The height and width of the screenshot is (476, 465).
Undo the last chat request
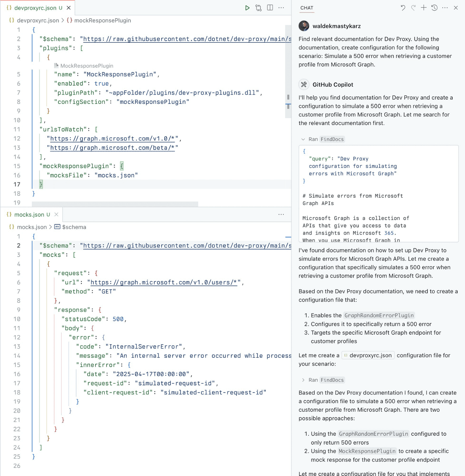coord(403,8)
